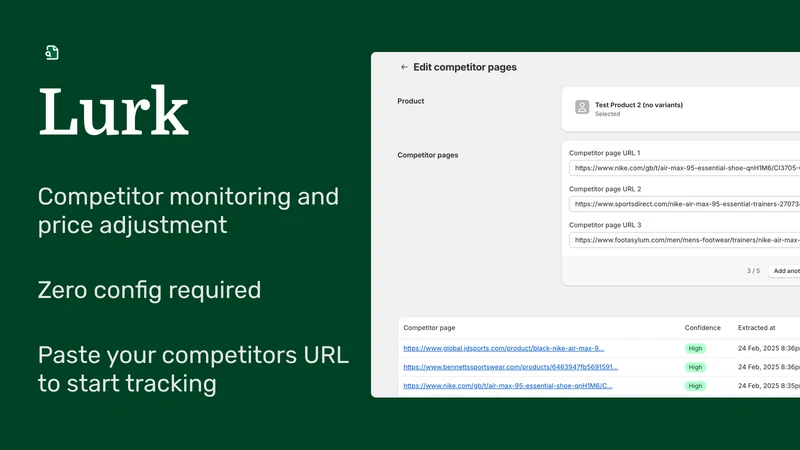The image size is (800, 450).
Task: Click the High badge in bennettssportswear row
Action: pos(695,367)
